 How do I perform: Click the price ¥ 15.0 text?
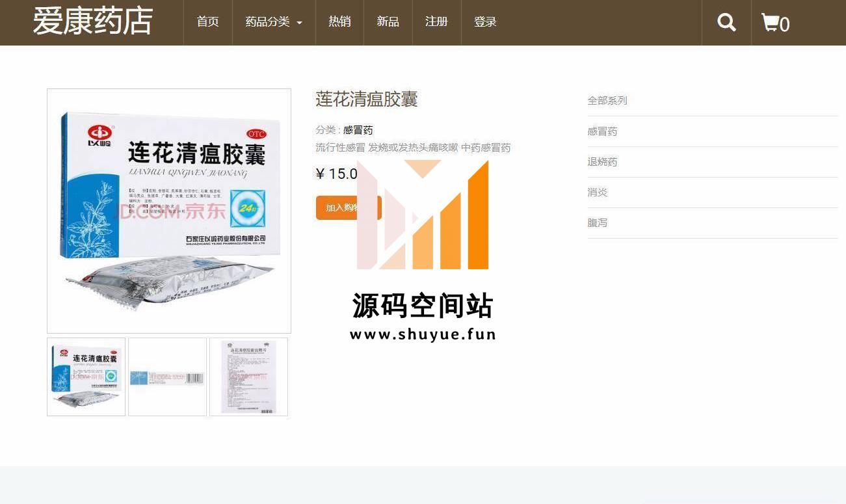337,174
